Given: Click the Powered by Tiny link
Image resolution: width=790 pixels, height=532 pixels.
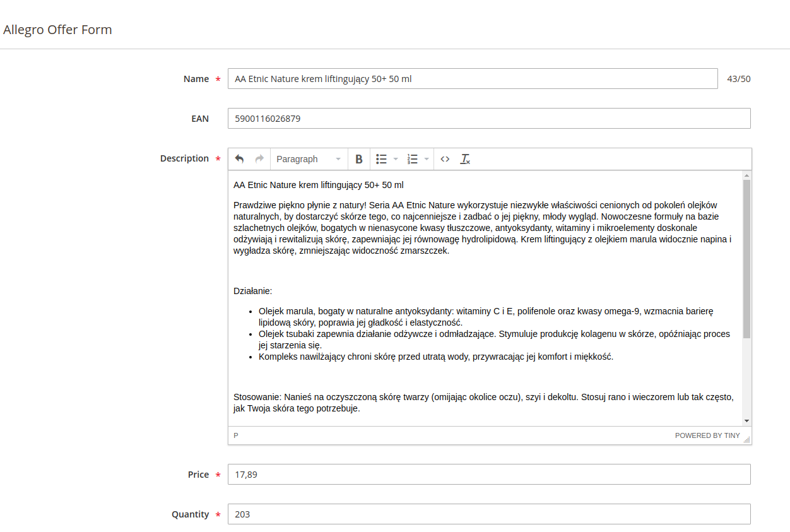Looking at the screenshot, I should [707, 435].
